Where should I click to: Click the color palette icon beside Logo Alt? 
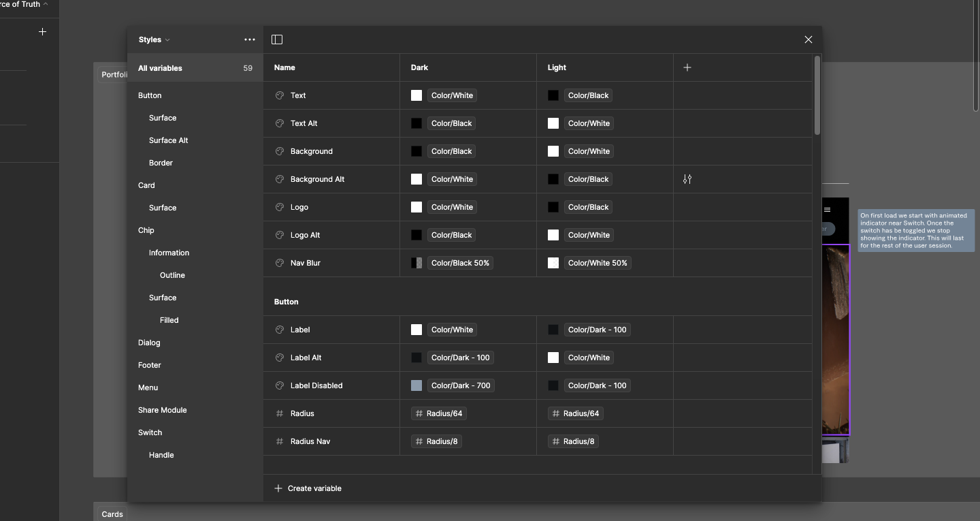280,235
